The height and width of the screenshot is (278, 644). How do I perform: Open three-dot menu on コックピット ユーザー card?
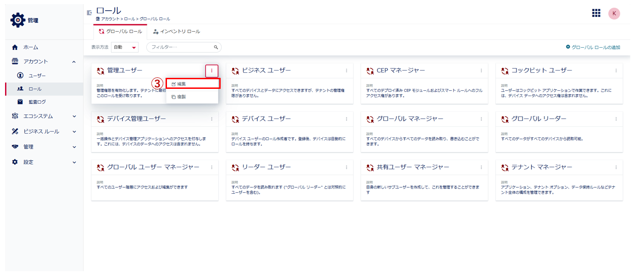[616, 71]
